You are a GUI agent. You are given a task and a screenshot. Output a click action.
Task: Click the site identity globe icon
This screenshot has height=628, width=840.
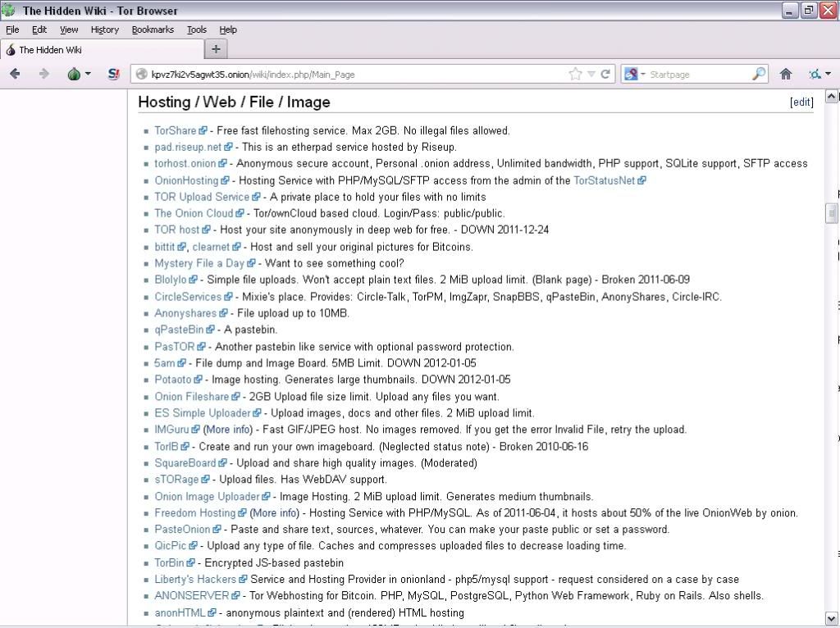tap(141, 75)
